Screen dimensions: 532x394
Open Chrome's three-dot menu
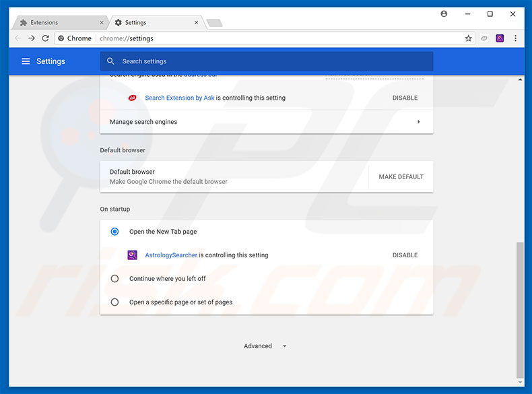click(515, 38)
